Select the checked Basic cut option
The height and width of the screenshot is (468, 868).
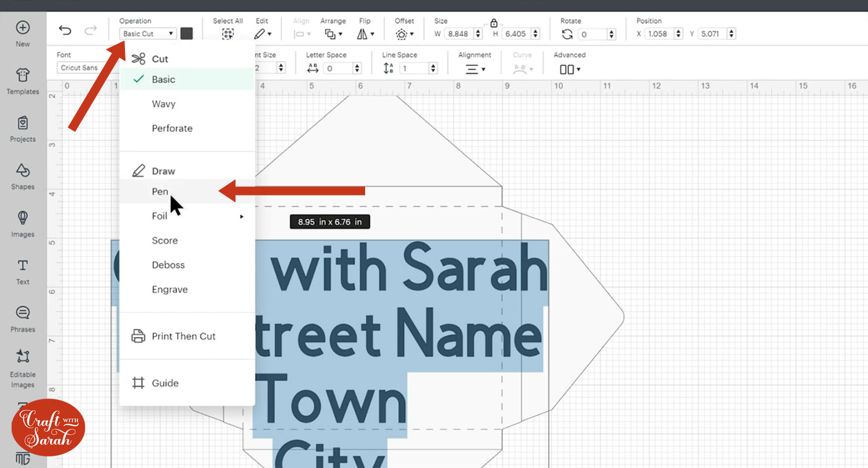(x=163, y=79)
